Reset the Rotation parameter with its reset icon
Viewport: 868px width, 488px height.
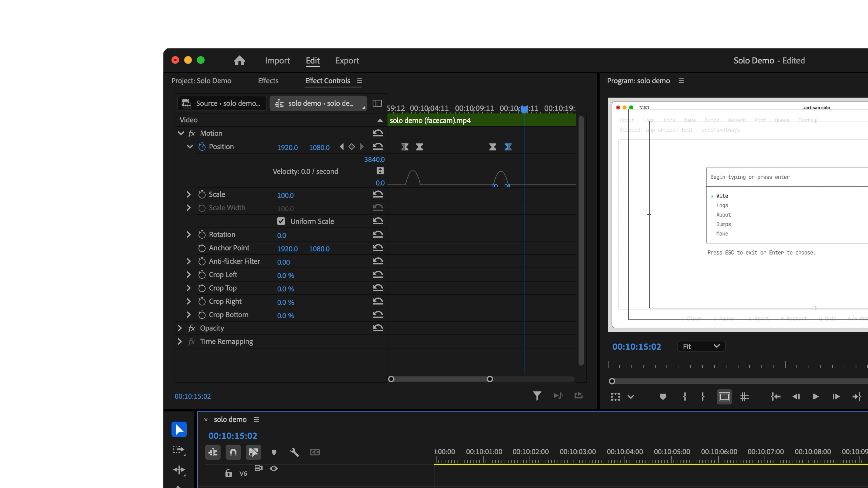(x=377, y=234)
